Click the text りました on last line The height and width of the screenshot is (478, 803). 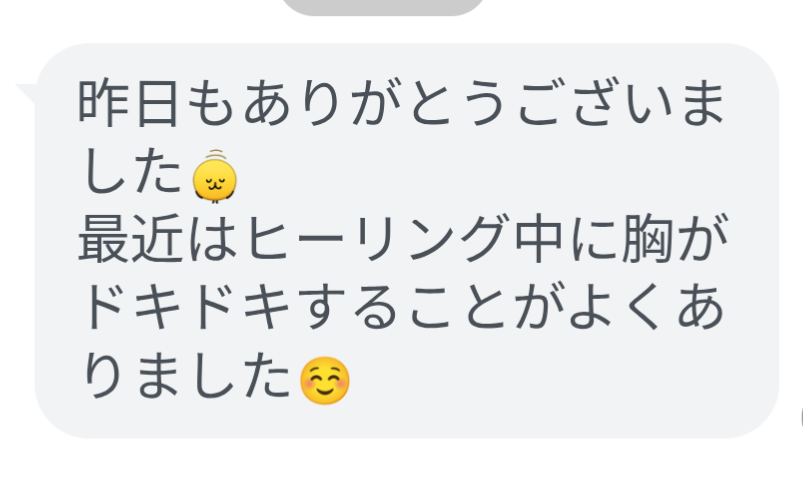click(187, 376)
